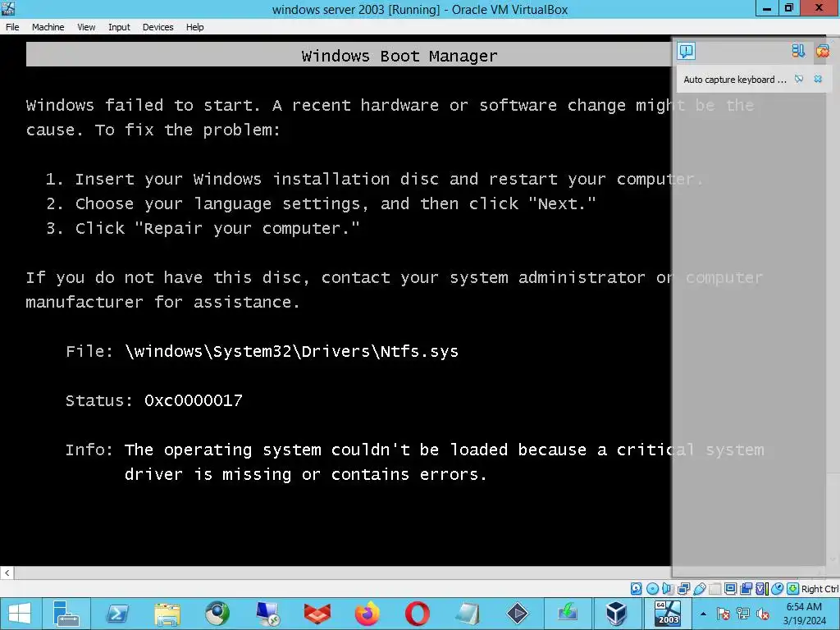Click the shared folders indicator in status bar
The height and width of the screenshot is (630, 840).
[x=714, y=589]
